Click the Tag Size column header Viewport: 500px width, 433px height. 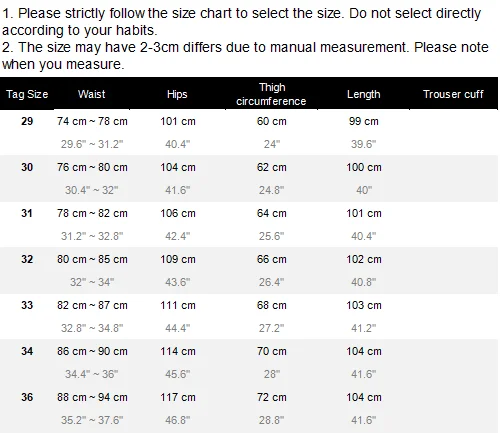[27, 94]
